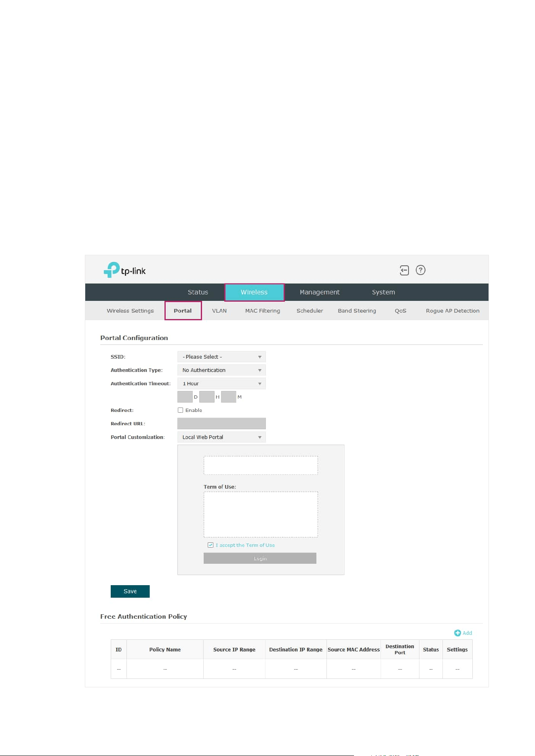Screen dimensions: 535x756
Task: Toggle the accept Term of Use checkbox
Action: 211,545
